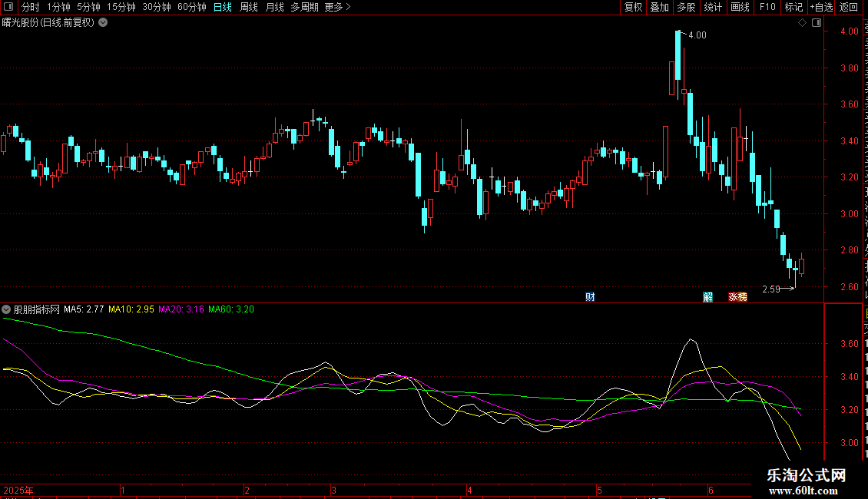The image size is (868, 499).
Task: Click the 叠加 overlay button
Action: (x=659, y=7)
